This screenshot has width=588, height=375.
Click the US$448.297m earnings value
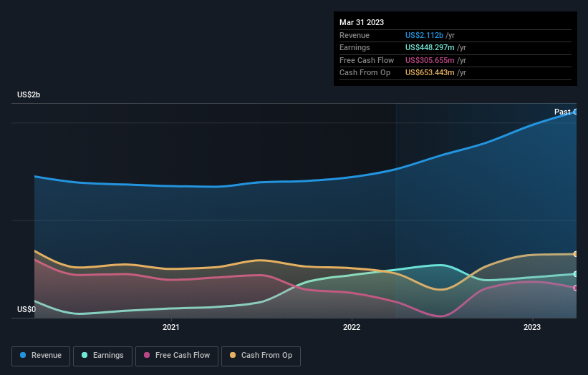pyautogui.click(x=430, y=47)
